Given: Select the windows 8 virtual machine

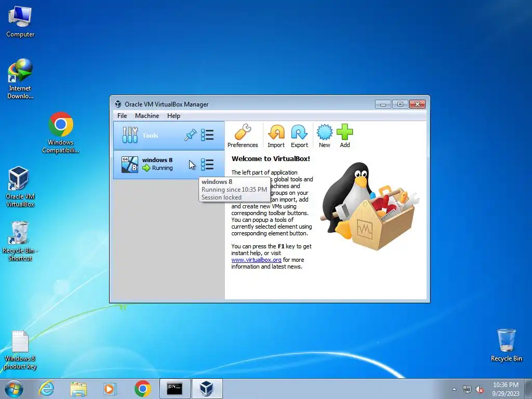Looking at the screenshot, I should (x=169, y=165).
